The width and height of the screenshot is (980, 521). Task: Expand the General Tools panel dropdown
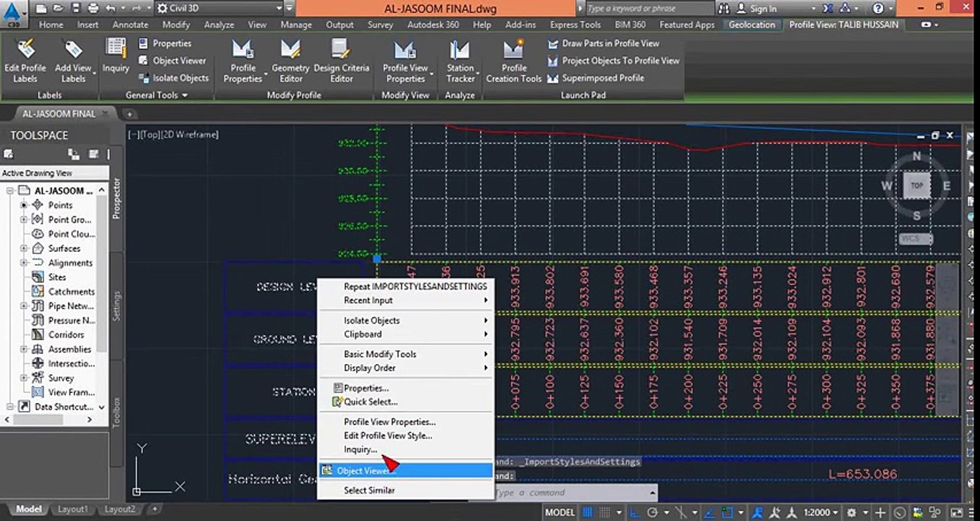[x=157, y=96]
